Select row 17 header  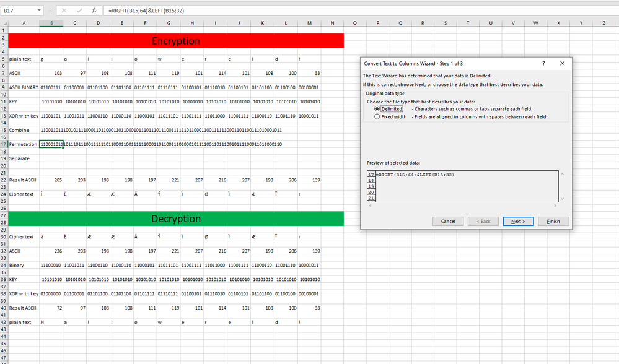(x=4, y=144)
